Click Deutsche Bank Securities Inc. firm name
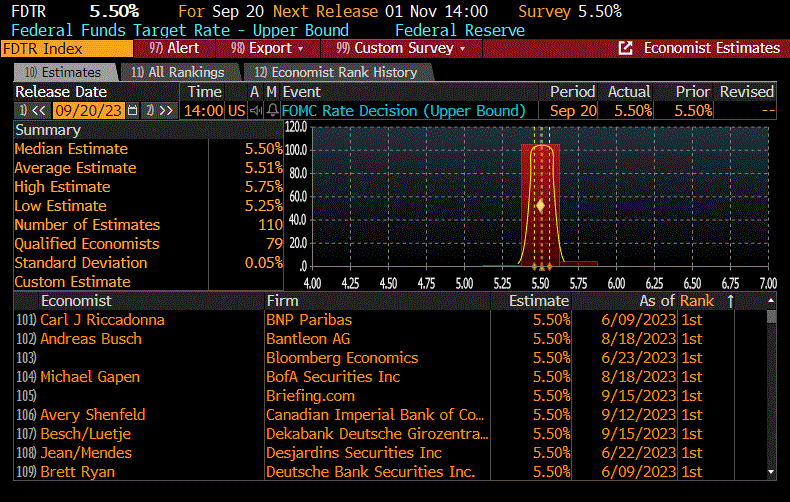The height and width of the screenshot is (502, 790). (371, 472)
